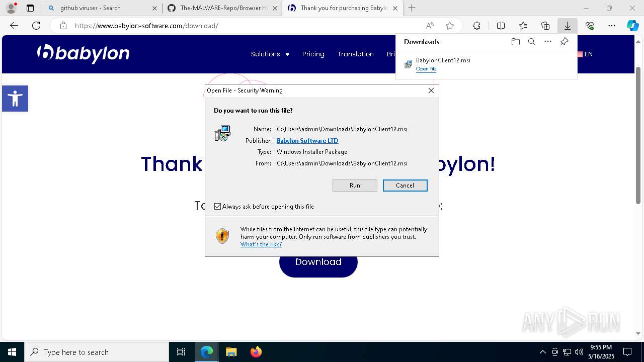Image resolution: width=644 pixels, height=362 pixels.
Task: Close the github viruses Search tab
Action: 154,8
